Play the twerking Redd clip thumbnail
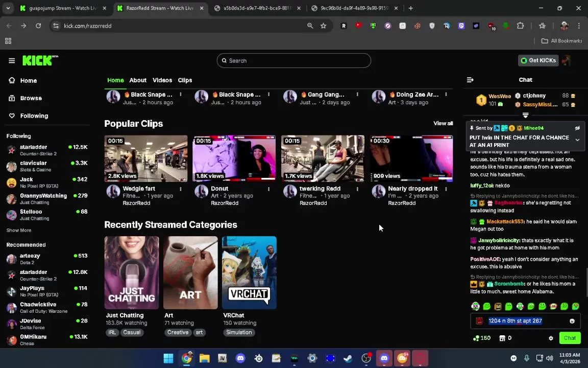Image resolution: width=588 pixels, height=368 pixels. [x=323, y=158]
